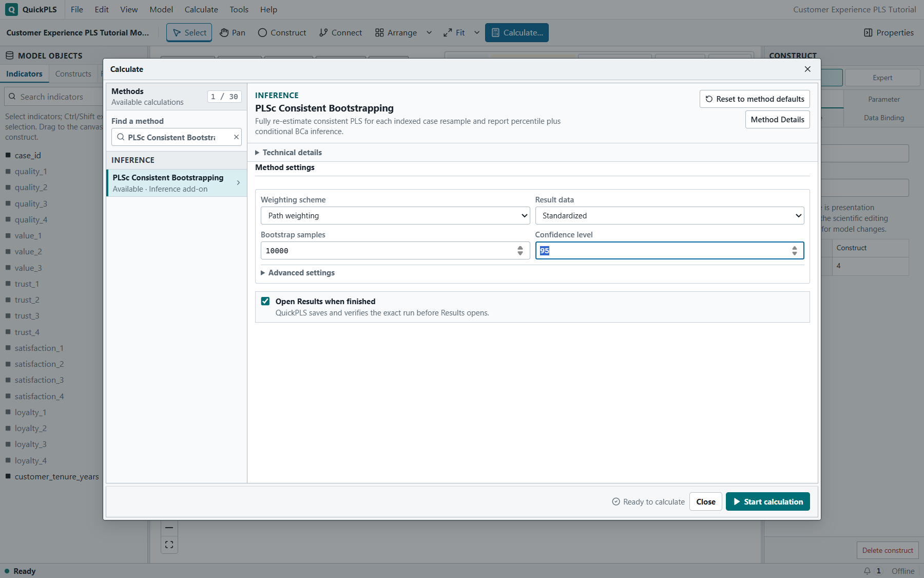Image resolution: width=924 pixels, height=578 pixels.
Task: Open Method Details
Action: (x=777, y=120)
